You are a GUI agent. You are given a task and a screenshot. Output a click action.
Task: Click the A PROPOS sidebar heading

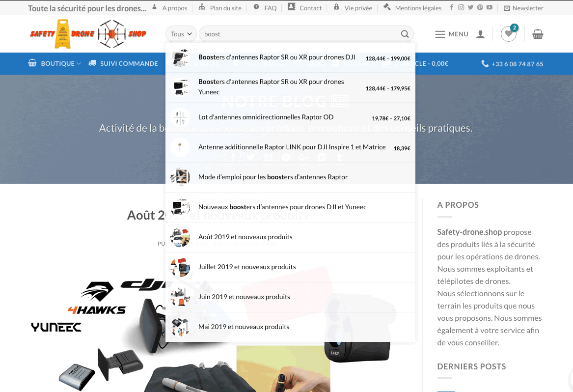click(458, 205)
